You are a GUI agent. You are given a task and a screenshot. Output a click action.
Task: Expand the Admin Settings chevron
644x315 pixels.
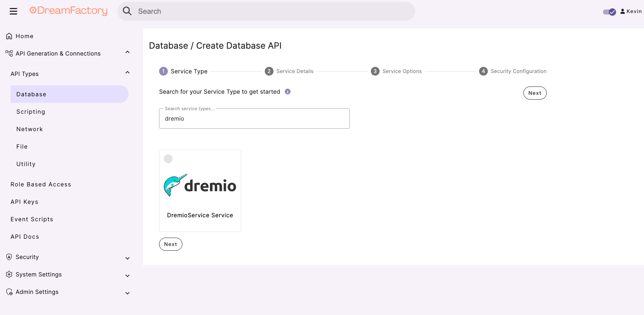point(127,293)
